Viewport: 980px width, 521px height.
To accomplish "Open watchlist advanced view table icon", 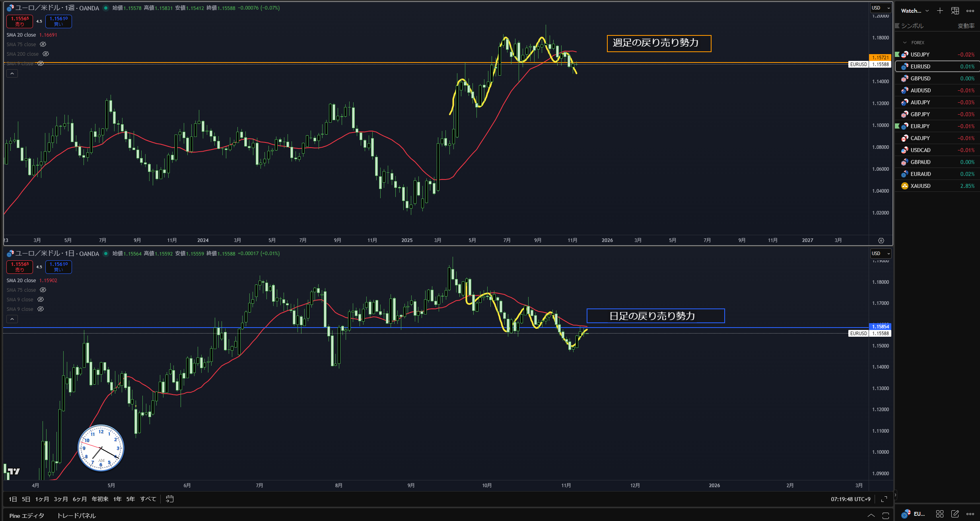I will (x=955, y=11).
